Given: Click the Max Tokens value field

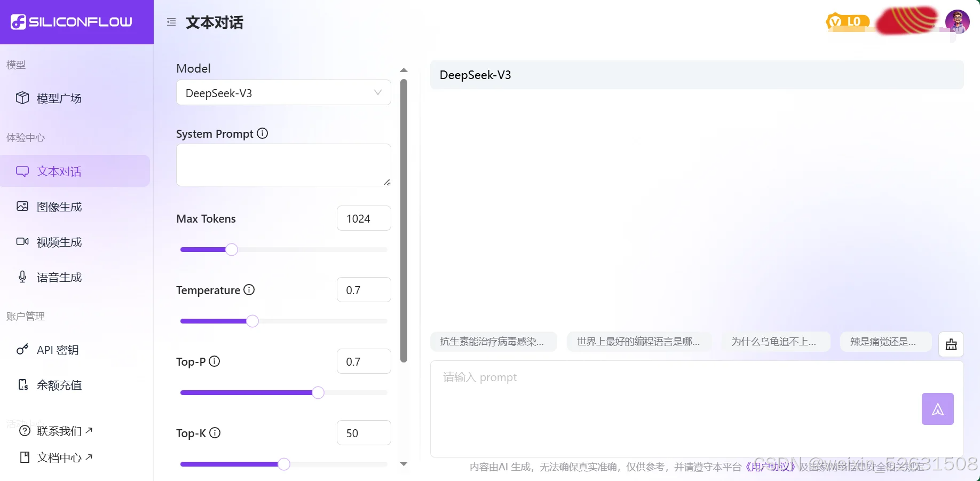Looking at the screenshot, I should [x=364, y=218].
